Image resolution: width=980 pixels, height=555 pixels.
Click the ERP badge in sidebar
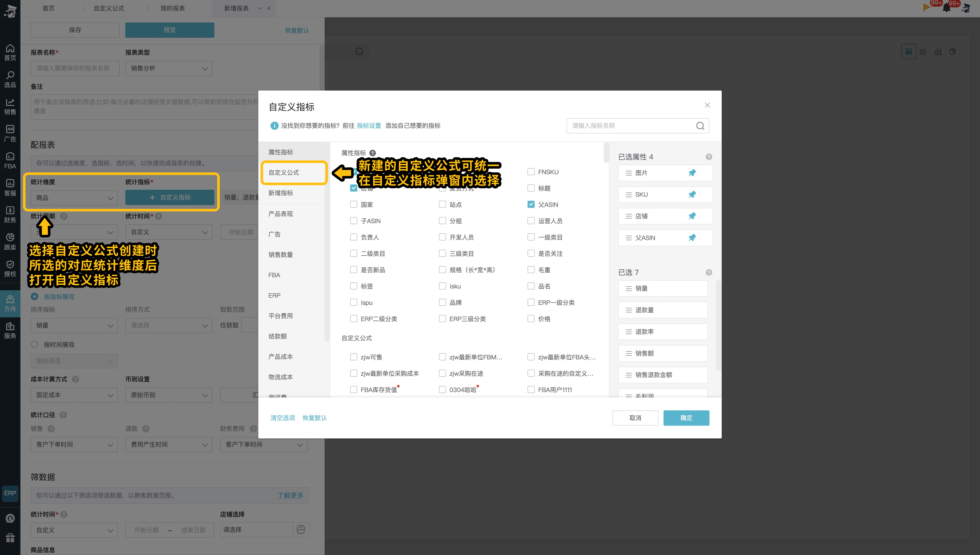click(10, 493)
